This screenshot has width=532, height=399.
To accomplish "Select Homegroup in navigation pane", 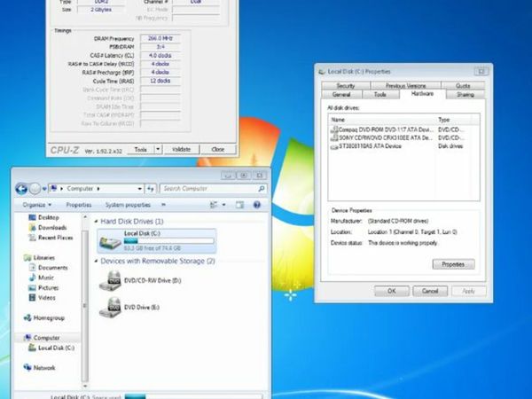I will point(44,318).
